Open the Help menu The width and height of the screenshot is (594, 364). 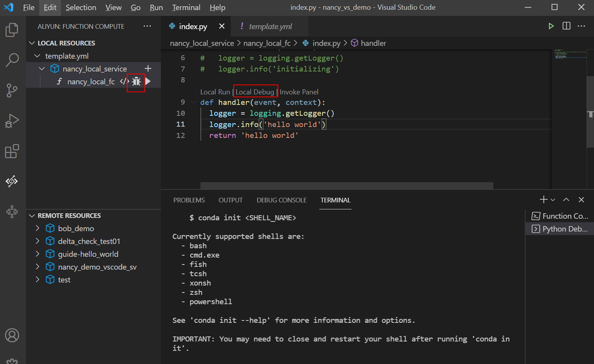tap(218, 7)
